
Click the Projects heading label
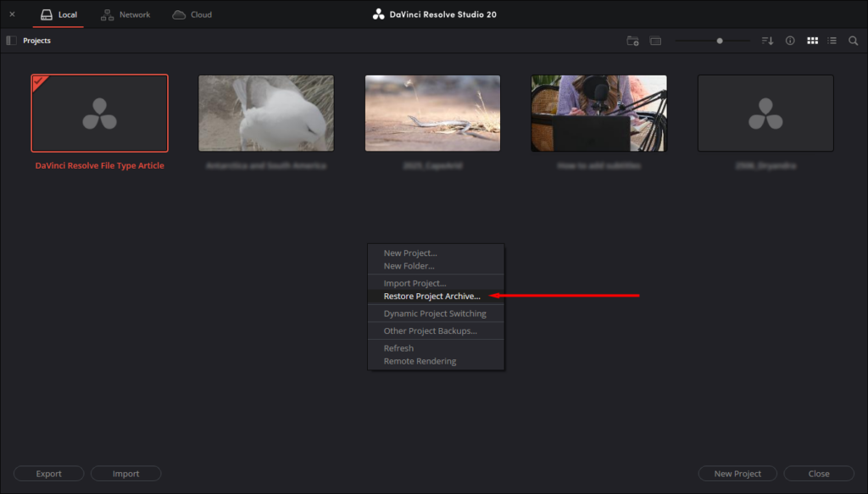(36, 41)
